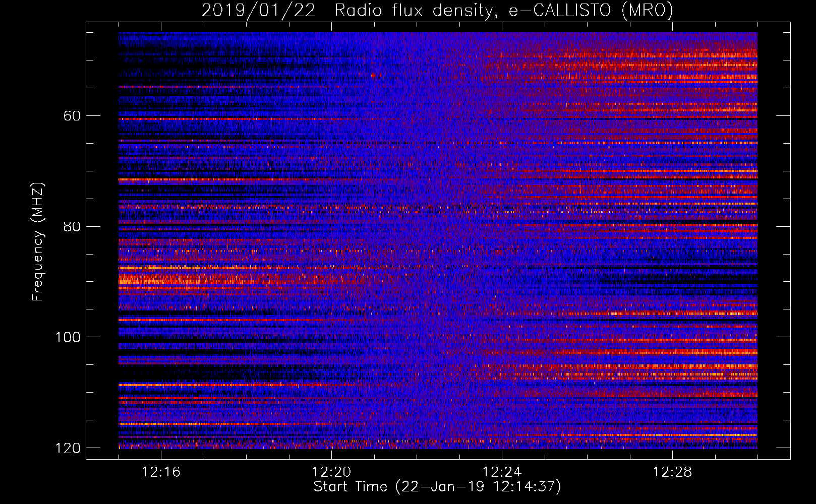Click the 80 frequency tick label
This screenshot has width=816, height=504.
point(72,226)
